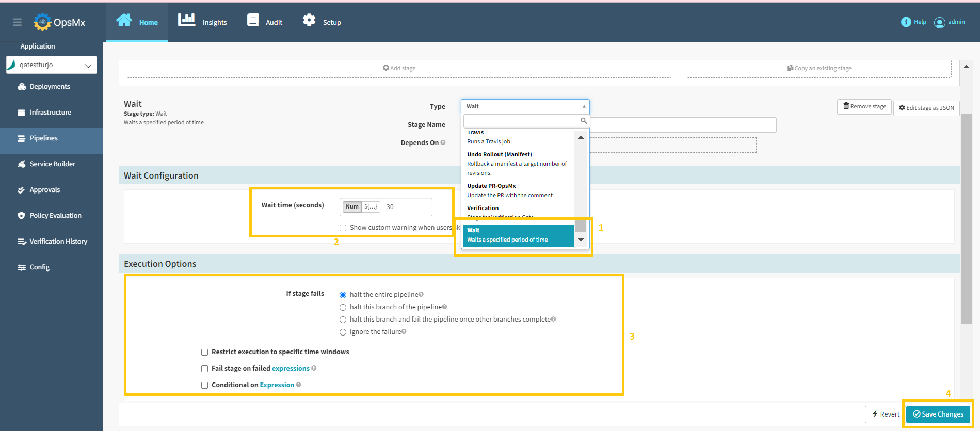Enable Restrict execution to specific time windows
Viewport: 980px width, 431px height.
204,353
